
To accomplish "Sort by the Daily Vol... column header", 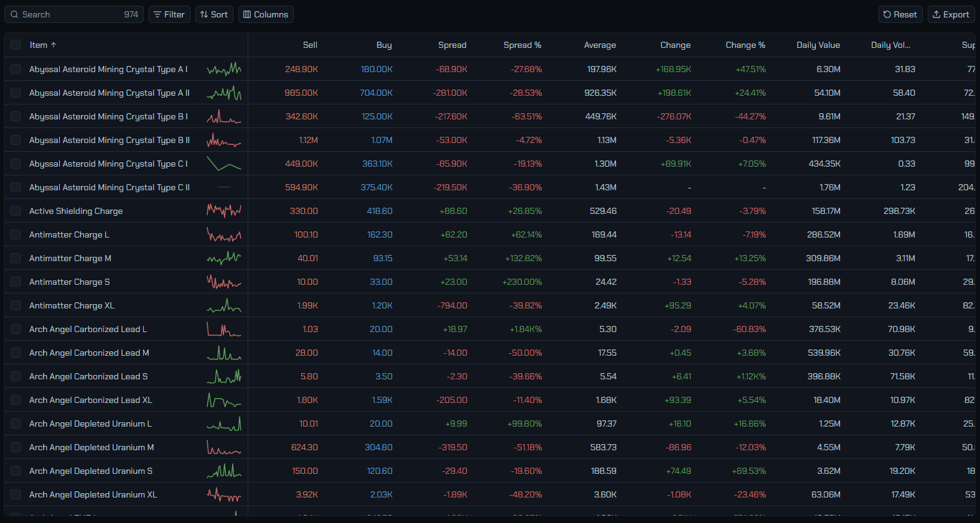I will tap(890, 45).
